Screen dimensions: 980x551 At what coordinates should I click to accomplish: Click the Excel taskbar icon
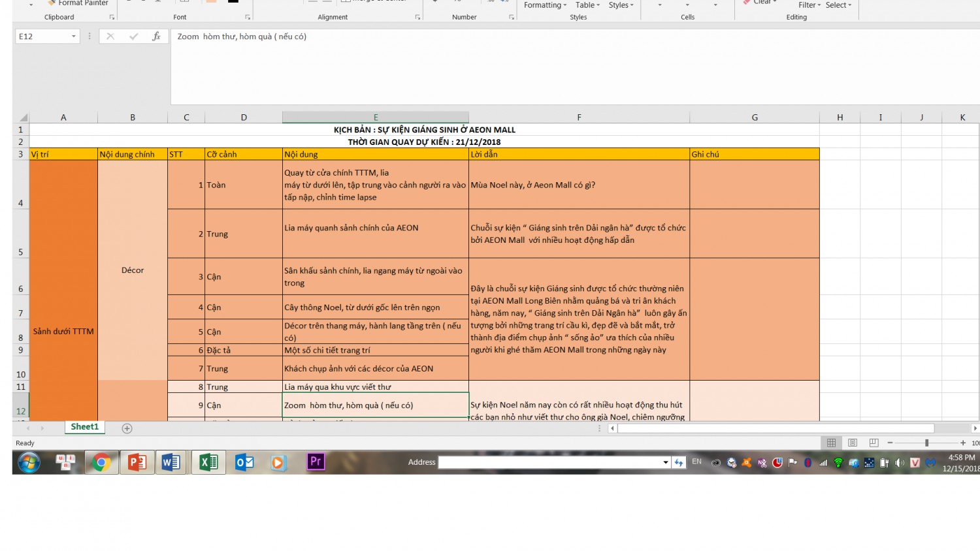[x=208, y=462]
